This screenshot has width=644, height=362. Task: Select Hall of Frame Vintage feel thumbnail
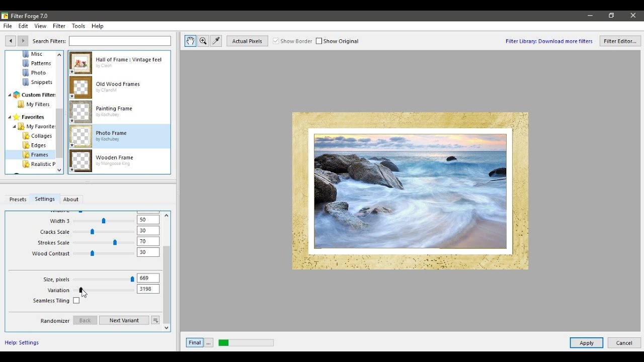(x=80, y=62)
